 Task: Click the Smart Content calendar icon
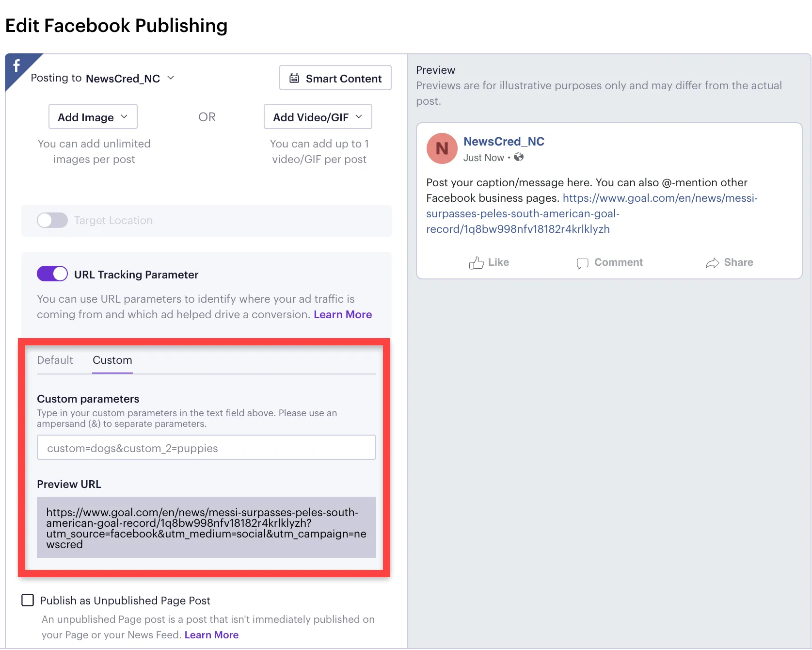pyautogui.click(x=294, y=78)
